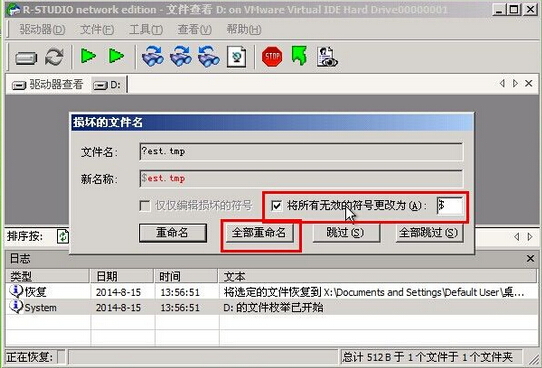The image size is (542, 368).
Task: Click the document preview eye icon
Action: 327,57
